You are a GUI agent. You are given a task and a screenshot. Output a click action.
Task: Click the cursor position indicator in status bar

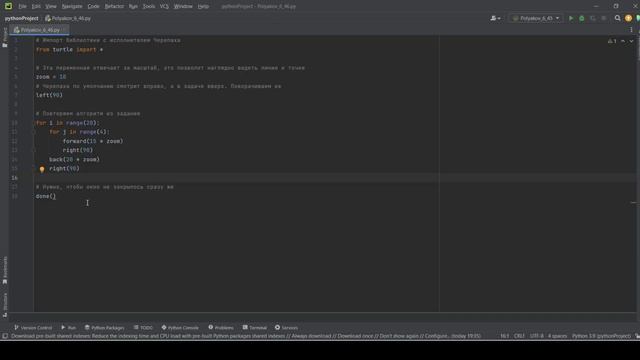pyautogui.click(x=504, y=336)
